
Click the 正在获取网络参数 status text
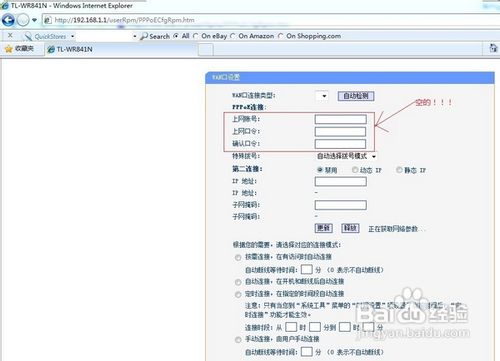[x=396, y=229]
